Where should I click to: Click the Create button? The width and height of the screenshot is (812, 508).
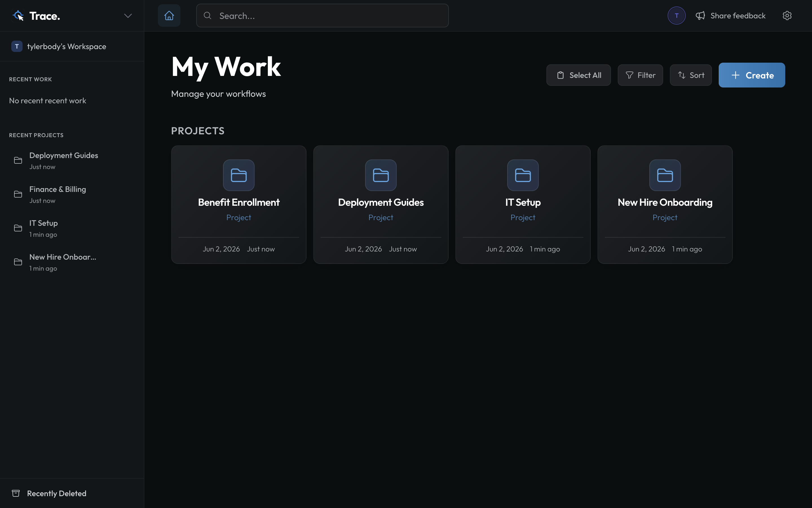point(752,75)
